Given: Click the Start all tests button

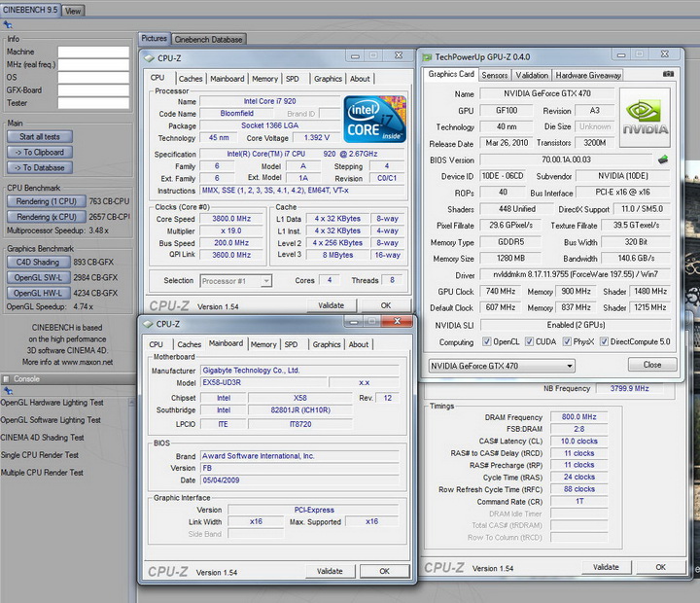Looking at the screenshot, I should click(x=40, y=137).
